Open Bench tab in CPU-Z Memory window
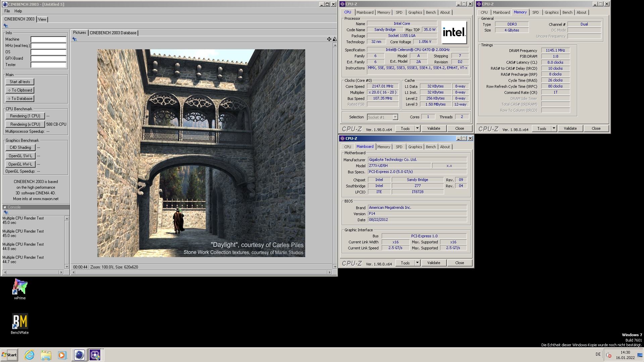Screen dimensions: 644x362 (567, 12)
